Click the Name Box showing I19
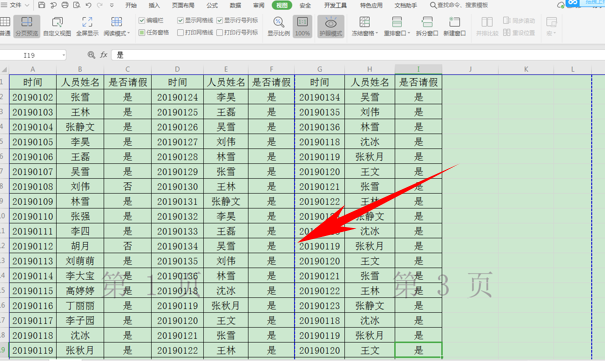605x361 pixels. [29, 55]
